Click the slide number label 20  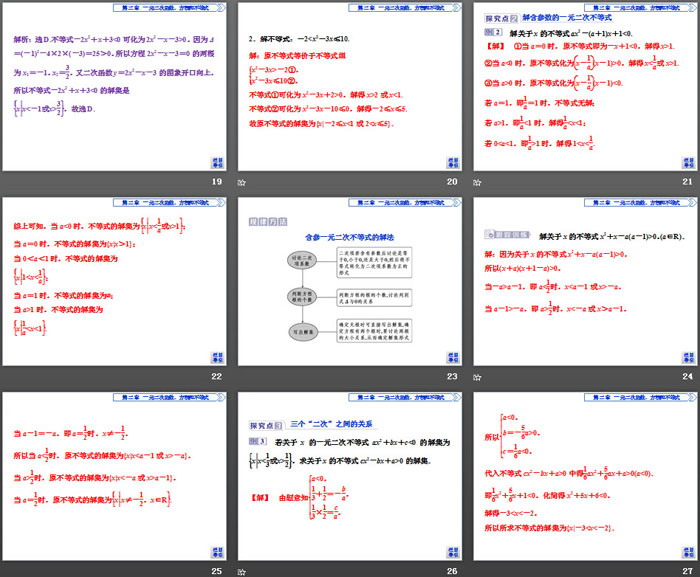click(x=452, y=182)
